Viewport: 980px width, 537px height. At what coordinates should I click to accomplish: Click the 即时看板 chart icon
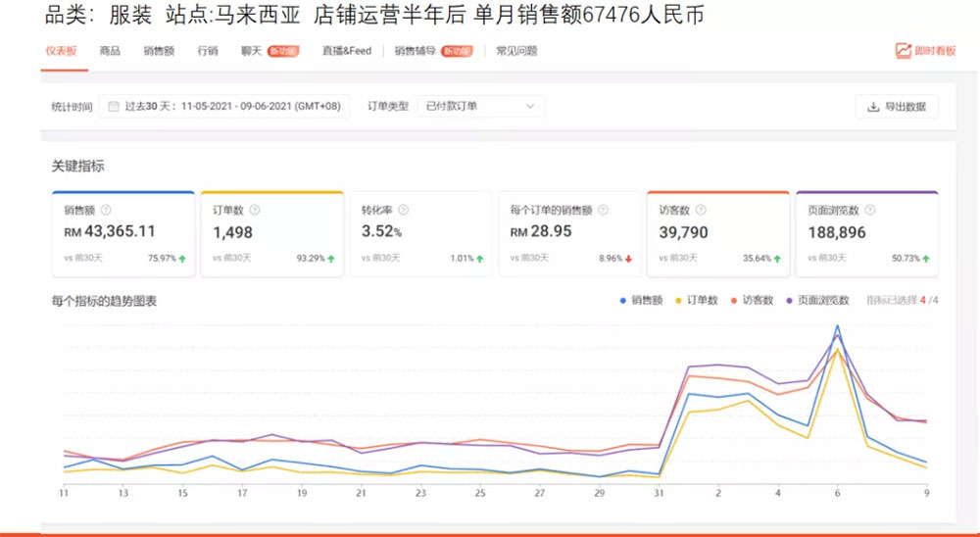tap(903, 51)
